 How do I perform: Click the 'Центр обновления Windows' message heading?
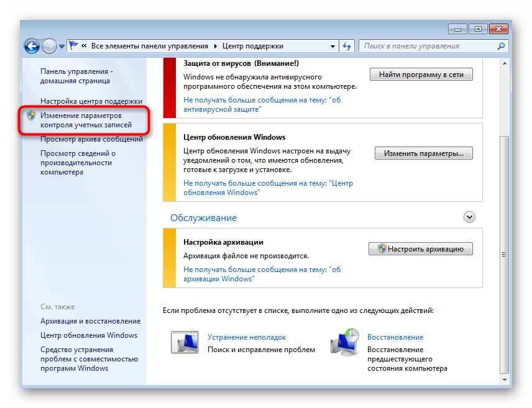coord(234,137)
